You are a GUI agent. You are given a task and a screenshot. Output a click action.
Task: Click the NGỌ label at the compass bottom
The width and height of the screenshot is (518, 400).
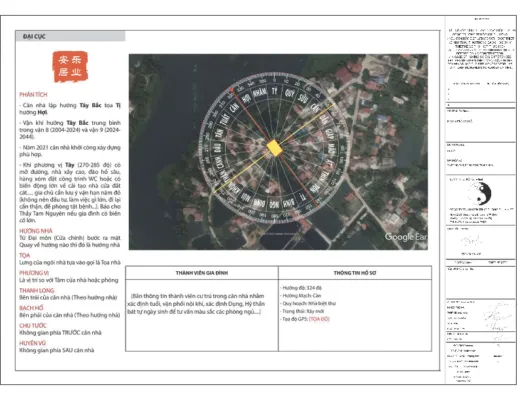click(274, 204)
